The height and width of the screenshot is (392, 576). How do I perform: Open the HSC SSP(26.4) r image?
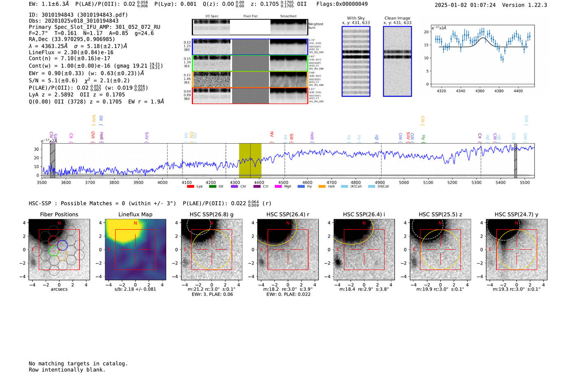[x=288, y=250]
